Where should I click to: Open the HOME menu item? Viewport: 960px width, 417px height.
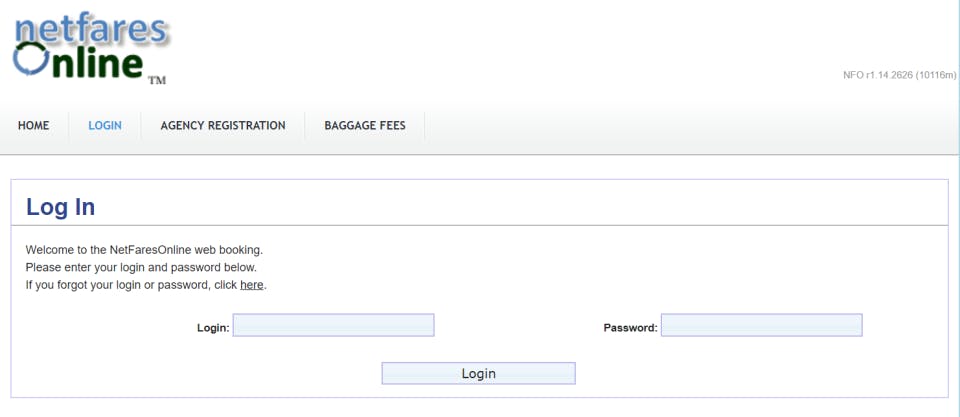click(x=34, y=126)
